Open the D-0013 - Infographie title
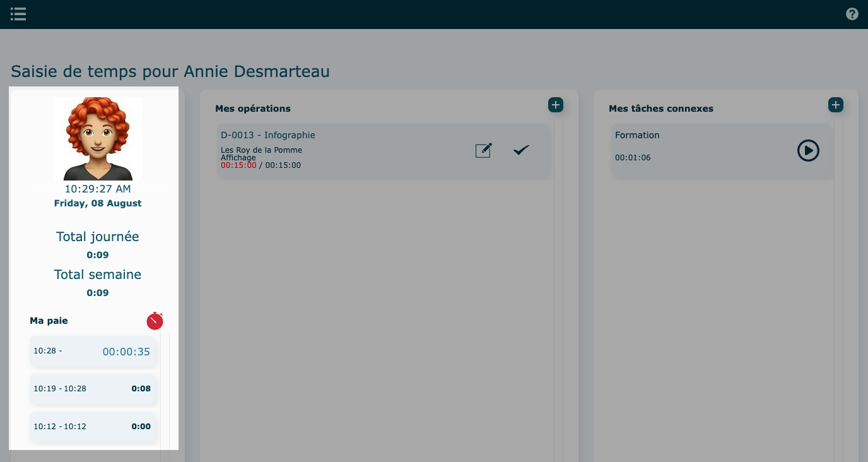The width and height of the screenshot is (868, 462). pos(268,135)
